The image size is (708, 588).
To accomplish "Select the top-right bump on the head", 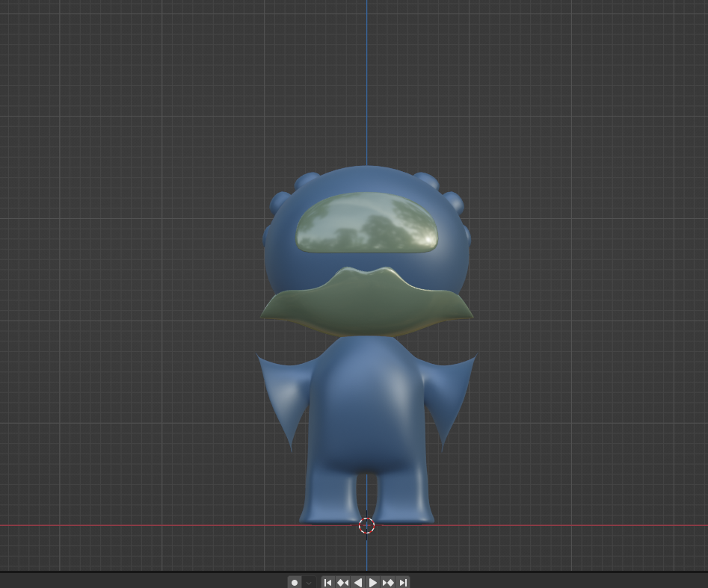I will pyautogui.click(x=425, y=181).
